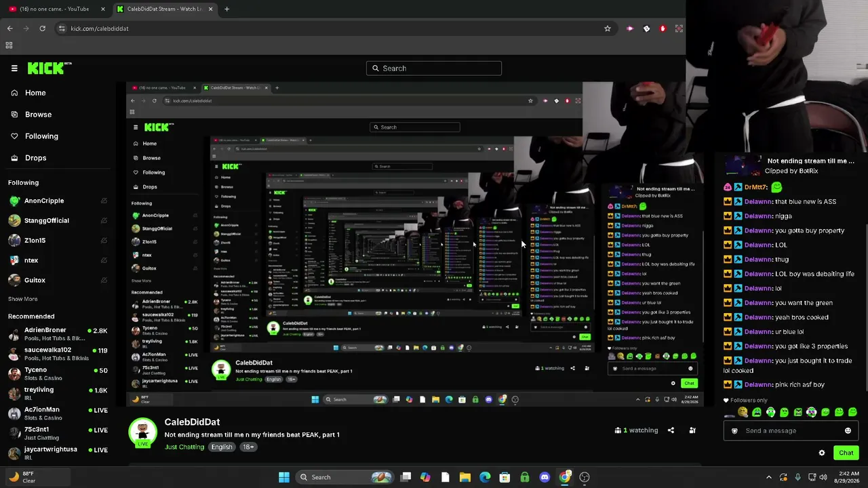Open Drops in the Kick sidebar
The image size is (868, 488).
(x=35, y=158)
